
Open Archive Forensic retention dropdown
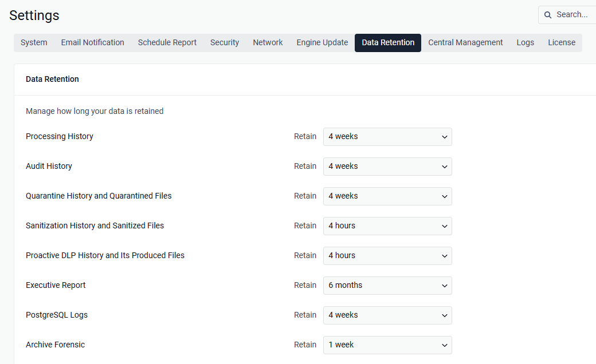pos(388,345)
